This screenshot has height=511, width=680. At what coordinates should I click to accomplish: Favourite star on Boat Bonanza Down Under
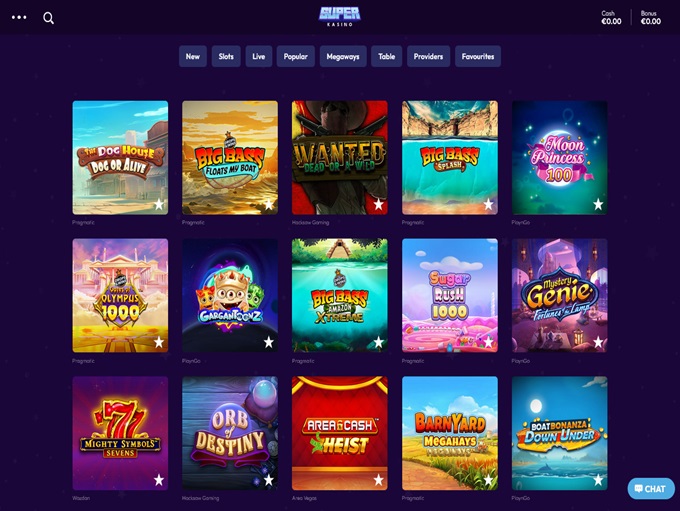click(598, 480)
